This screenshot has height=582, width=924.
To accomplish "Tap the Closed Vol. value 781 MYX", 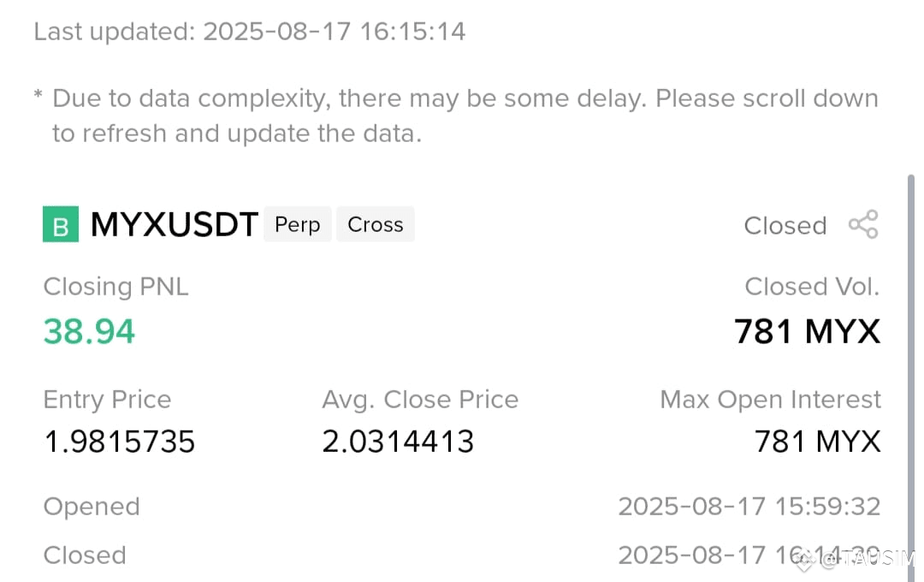I will [808, 331].
